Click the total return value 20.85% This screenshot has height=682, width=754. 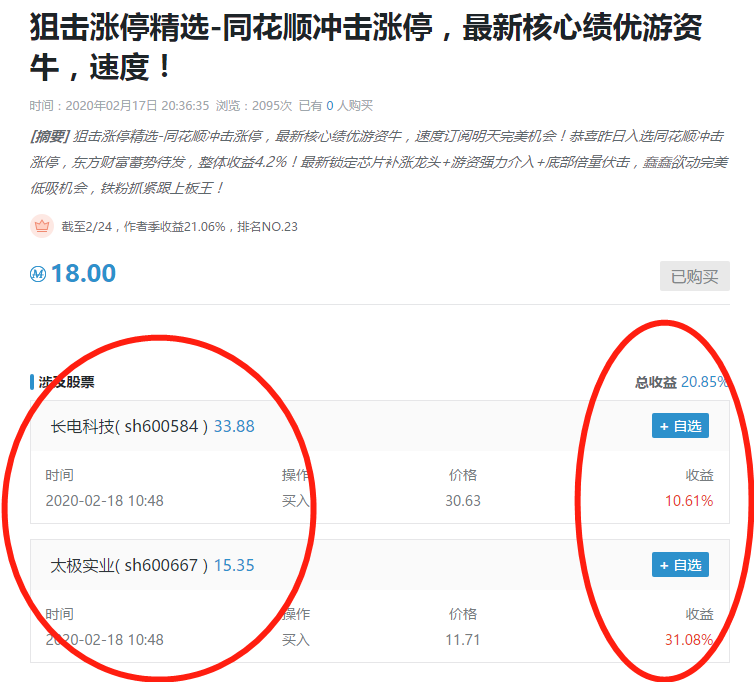click(704, 382)
